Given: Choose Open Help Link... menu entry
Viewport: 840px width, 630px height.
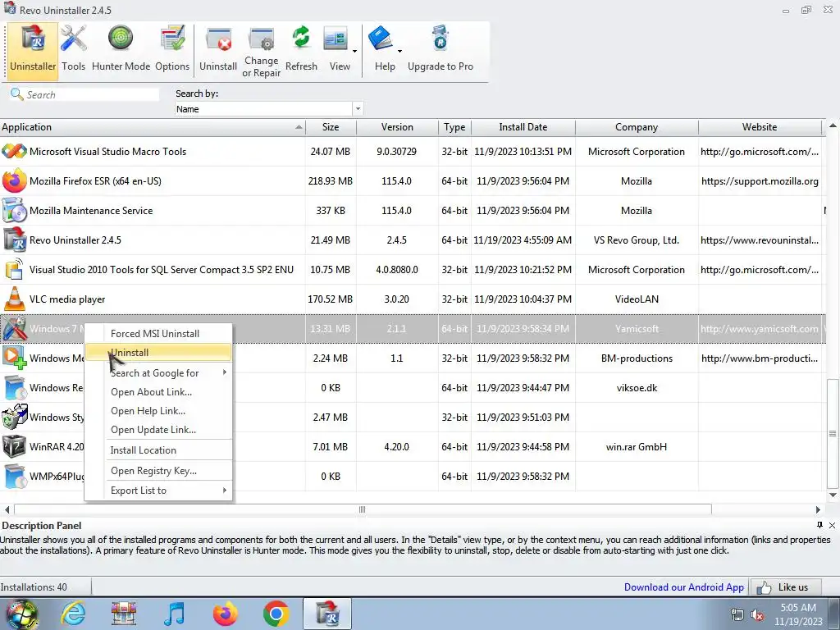Looking at the screenshot, I should coord(158,410).
